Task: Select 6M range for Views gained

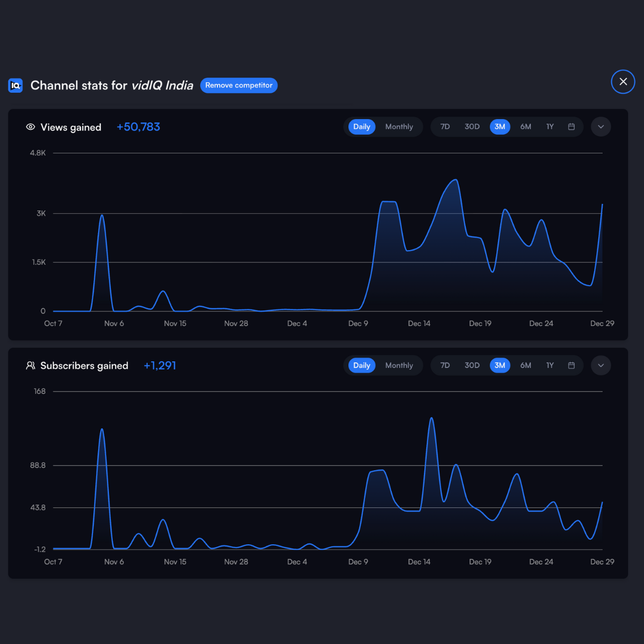Action: pyautogui.click(x=526, y=127)
